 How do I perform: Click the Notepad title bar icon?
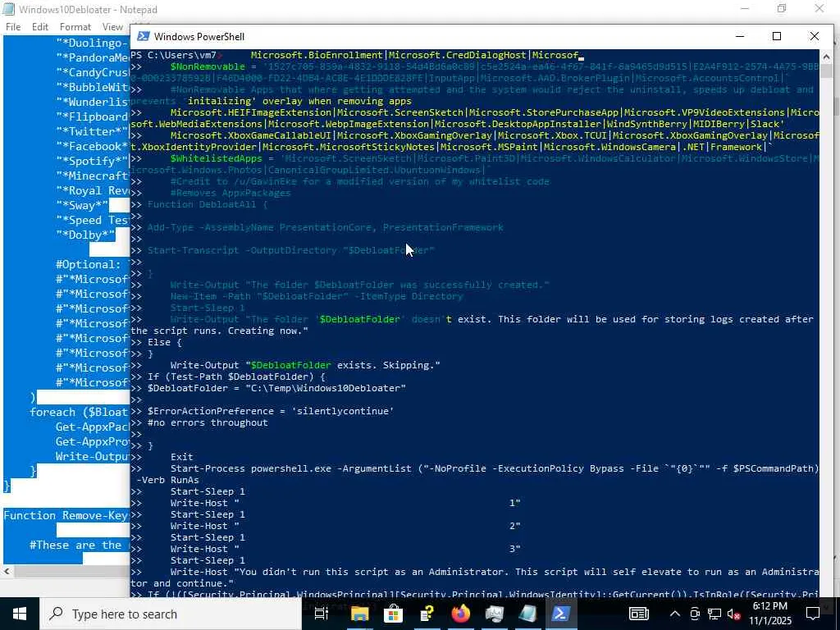tap(8, 9)
